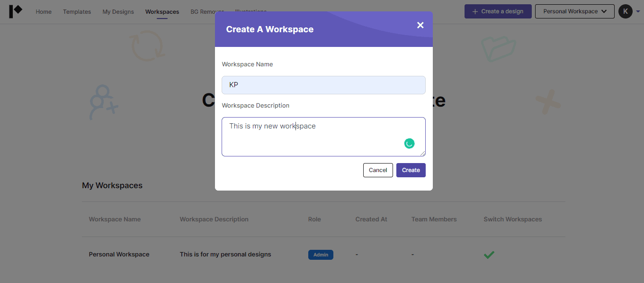This screenshot has height=283, width=644.
Task: Close the Create A Workspace dialog
Action: tap(420, 25)
